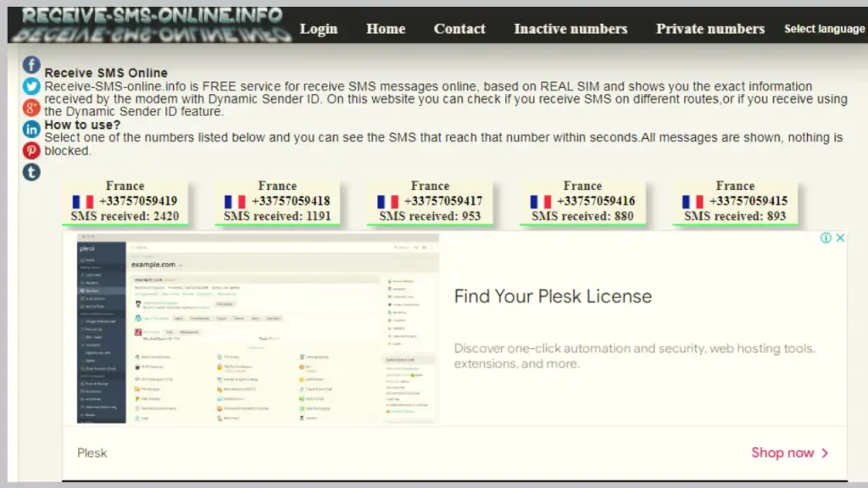Open the Login menu item
Viewport: 868px width, 488px height.
319,29
